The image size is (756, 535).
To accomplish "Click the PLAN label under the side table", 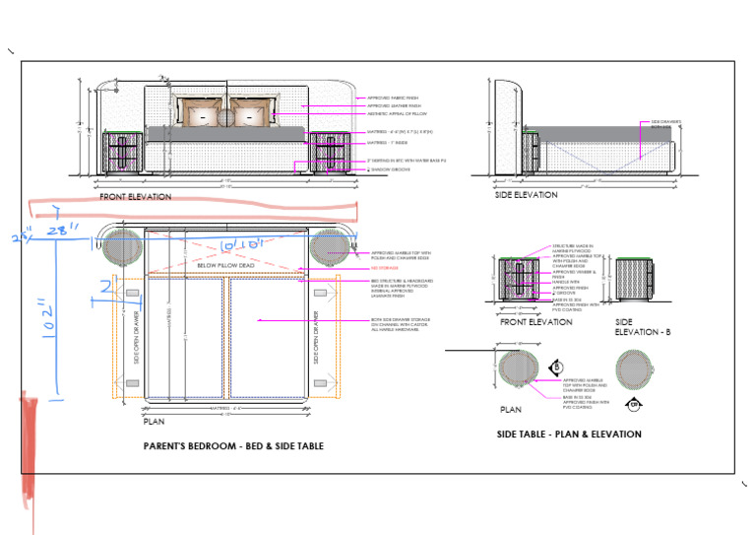I will point(511,410).
